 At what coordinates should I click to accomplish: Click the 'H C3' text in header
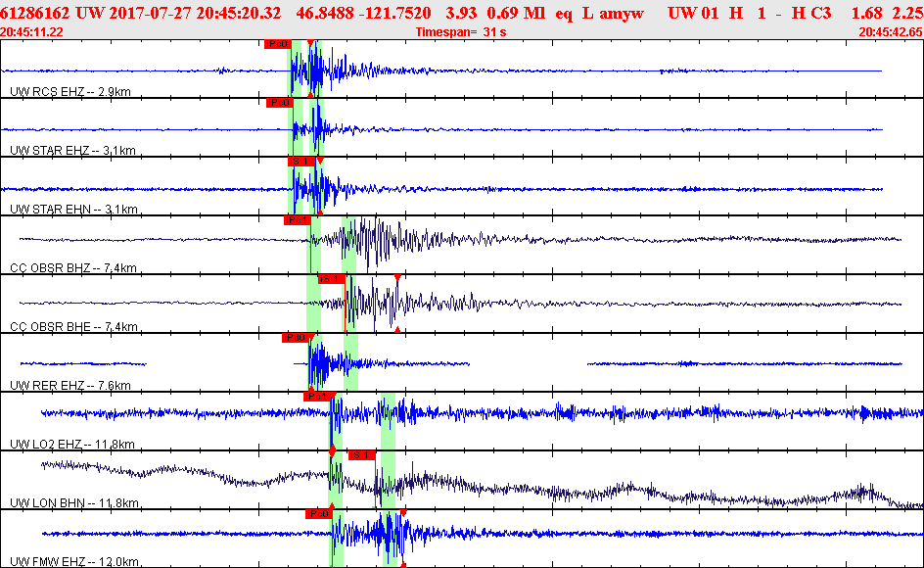click(811, 13)
